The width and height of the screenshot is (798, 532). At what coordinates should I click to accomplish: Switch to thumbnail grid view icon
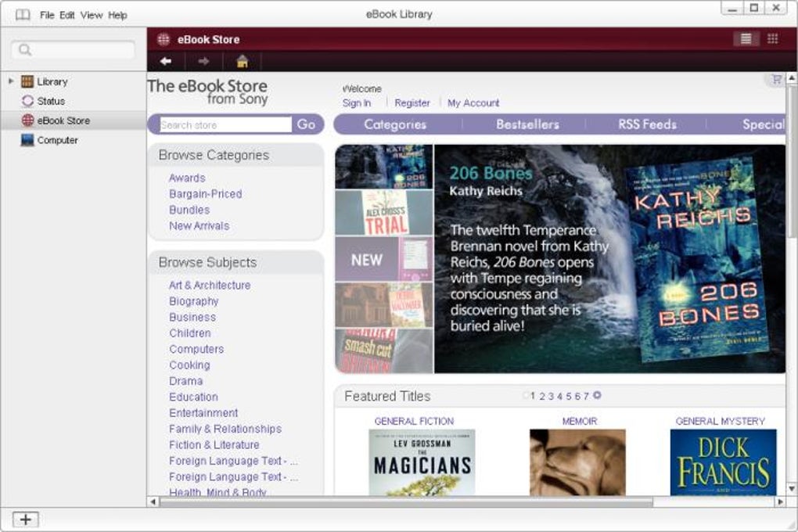point(772,38)
